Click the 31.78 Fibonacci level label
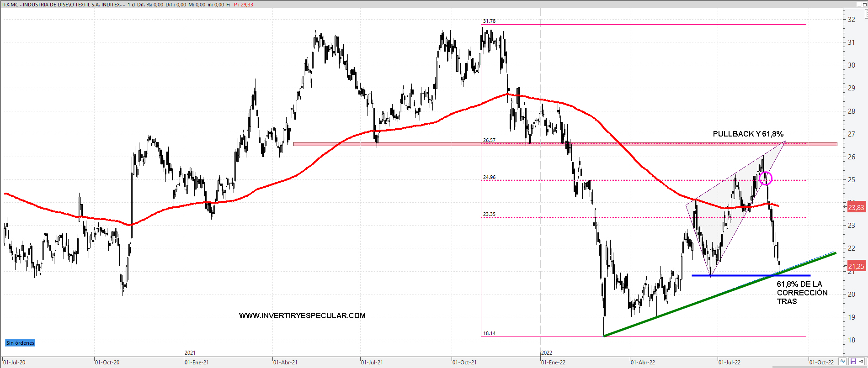The image size is (868, 368). [489, 21]
